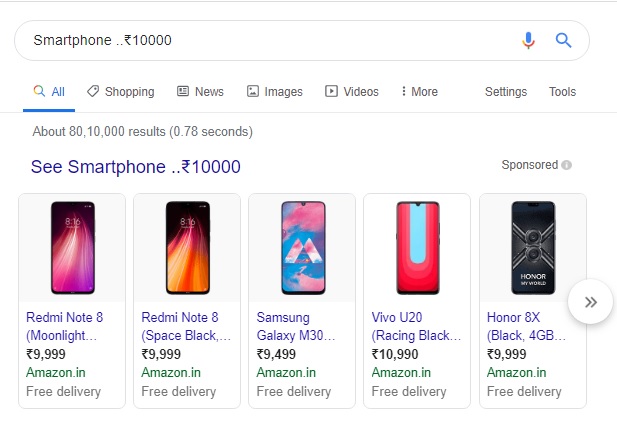
Task: Expand the More menu
Action: click(419, 92)
